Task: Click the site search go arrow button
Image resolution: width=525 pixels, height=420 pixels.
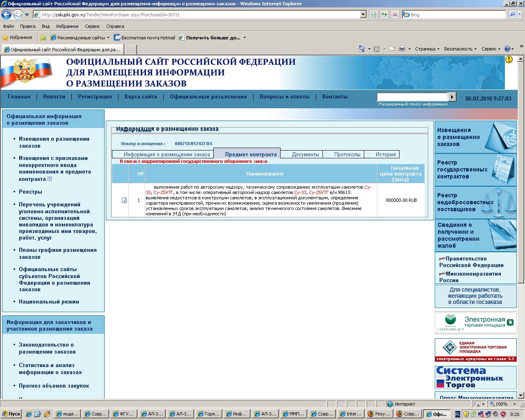Action: click(x=452, y=97)
